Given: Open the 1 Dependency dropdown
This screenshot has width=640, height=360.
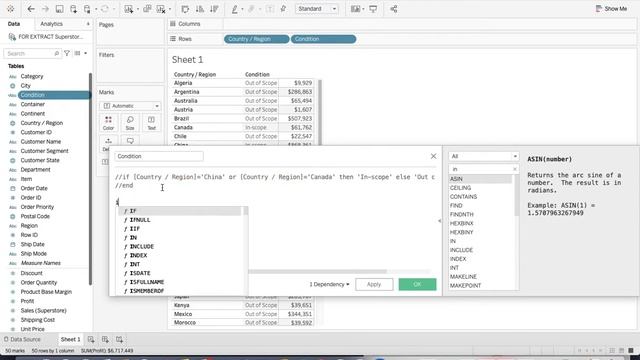Looking at the screenshot, I should pyautogui.click(x=329, y=284).
